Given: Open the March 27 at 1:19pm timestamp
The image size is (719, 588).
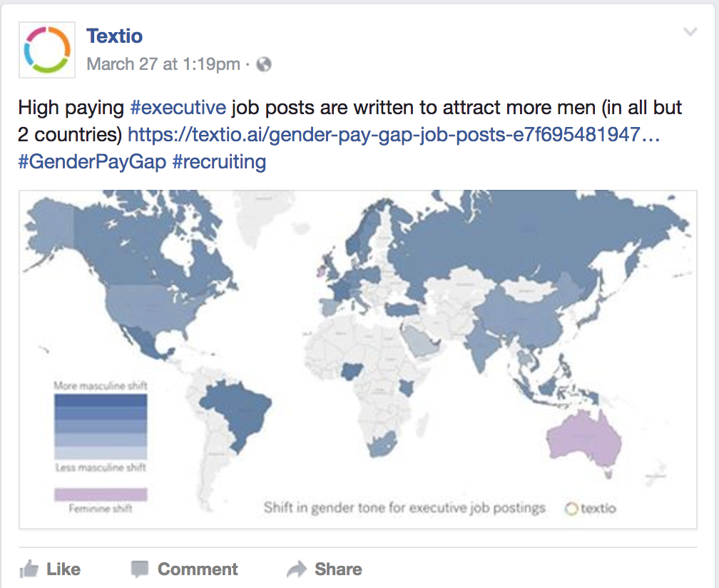Looking at the screenshot, I should [x=163, y=64].
